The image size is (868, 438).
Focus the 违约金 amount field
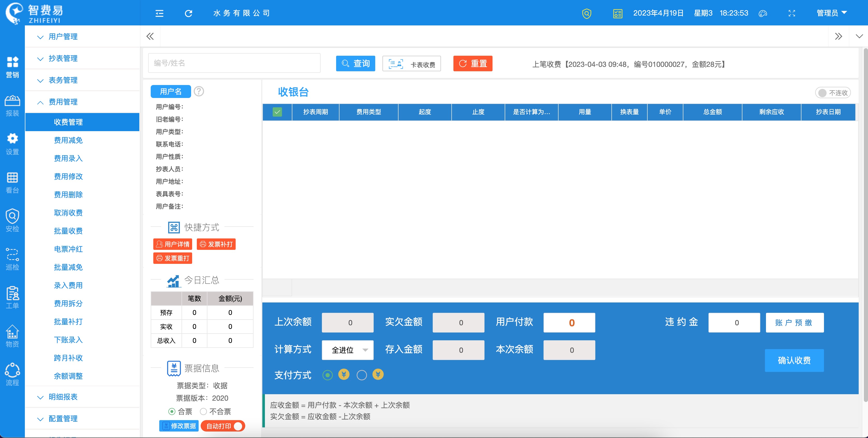(x=734, y=323)
